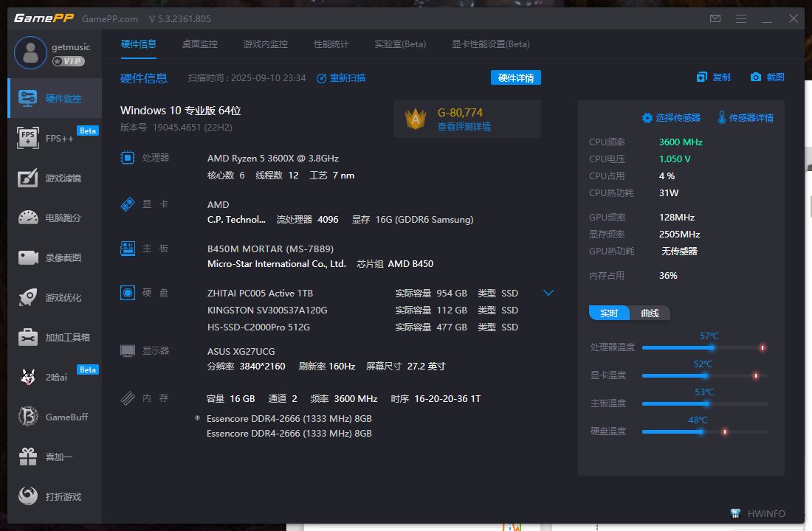Expand the hard drive list chevron
The height and width of the screenshot is (531, 812).
pos(548,293)
